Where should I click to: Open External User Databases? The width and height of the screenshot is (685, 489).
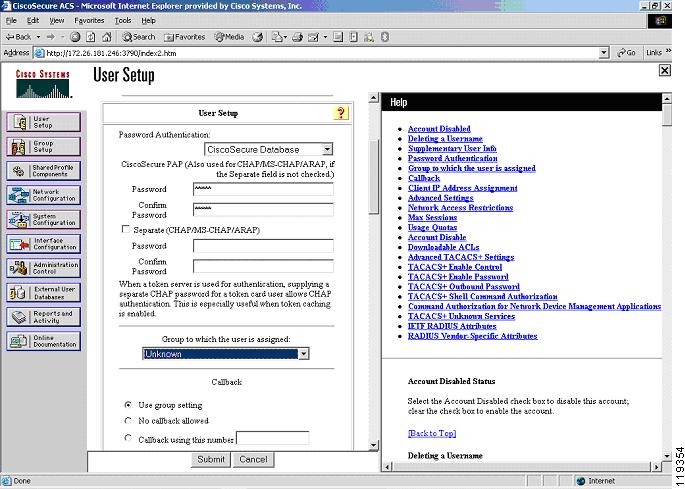point(44,292)
